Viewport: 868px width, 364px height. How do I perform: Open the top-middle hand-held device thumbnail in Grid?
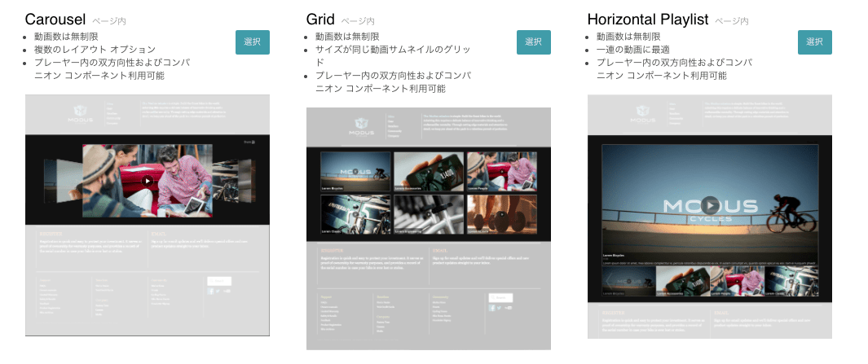(x=429, y=172)
